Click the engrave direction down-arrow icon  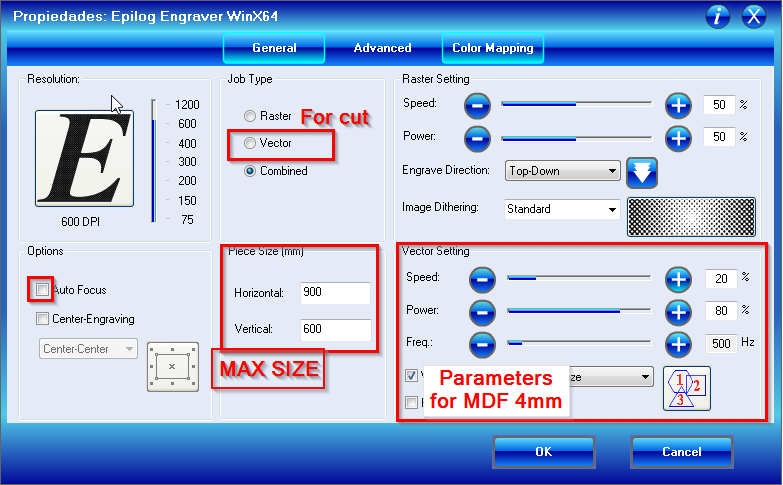(642, 173)
